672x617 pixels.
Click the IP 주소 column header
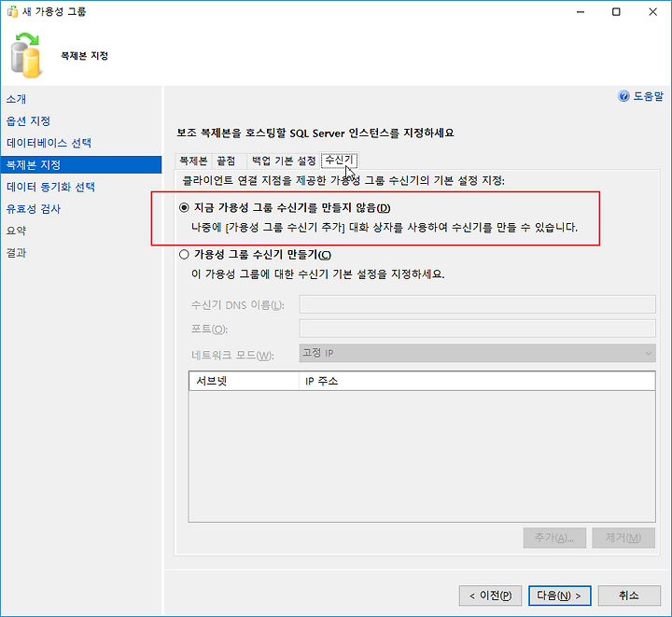tap(477, 381)
